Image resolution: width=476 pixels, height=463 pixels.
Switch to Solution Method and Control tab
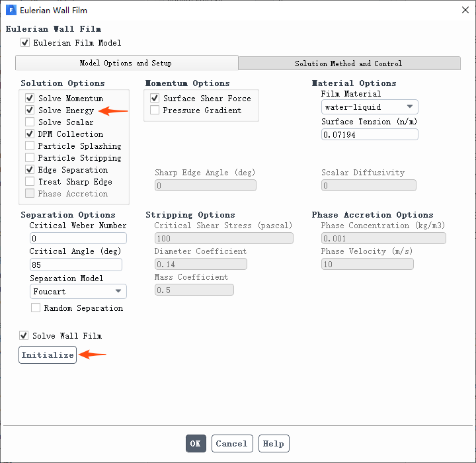pyautogui.click(x=348, y=63)
